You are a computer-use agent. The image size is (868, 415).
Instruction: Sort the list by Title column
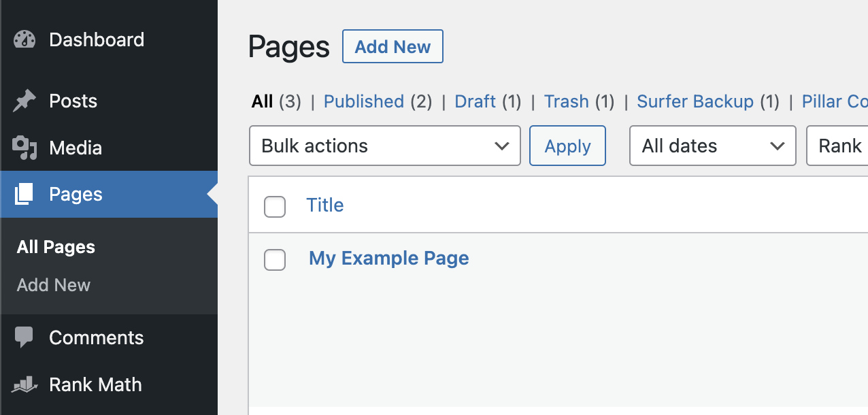324,205
